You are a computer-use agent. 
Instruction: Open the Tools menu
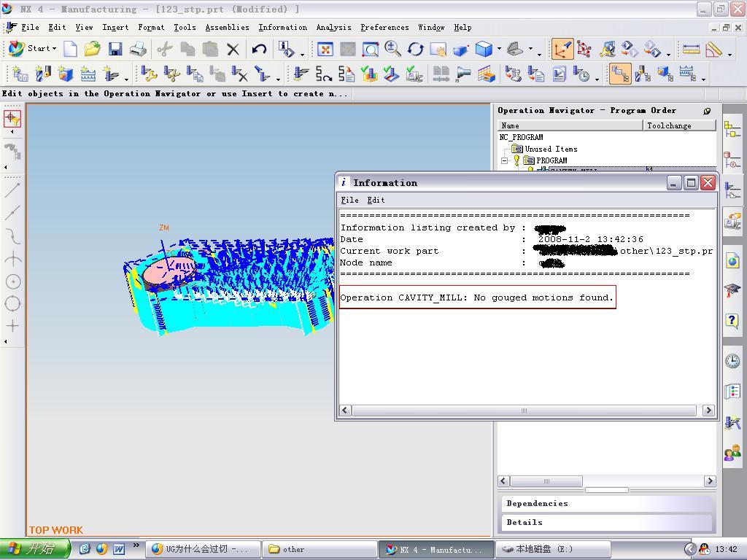tap(185, 28)
